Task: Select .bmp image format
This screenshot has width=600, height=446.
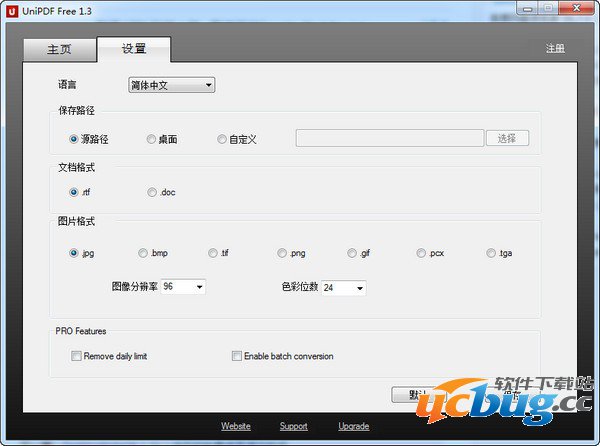Action: click(x=143, y=254)
